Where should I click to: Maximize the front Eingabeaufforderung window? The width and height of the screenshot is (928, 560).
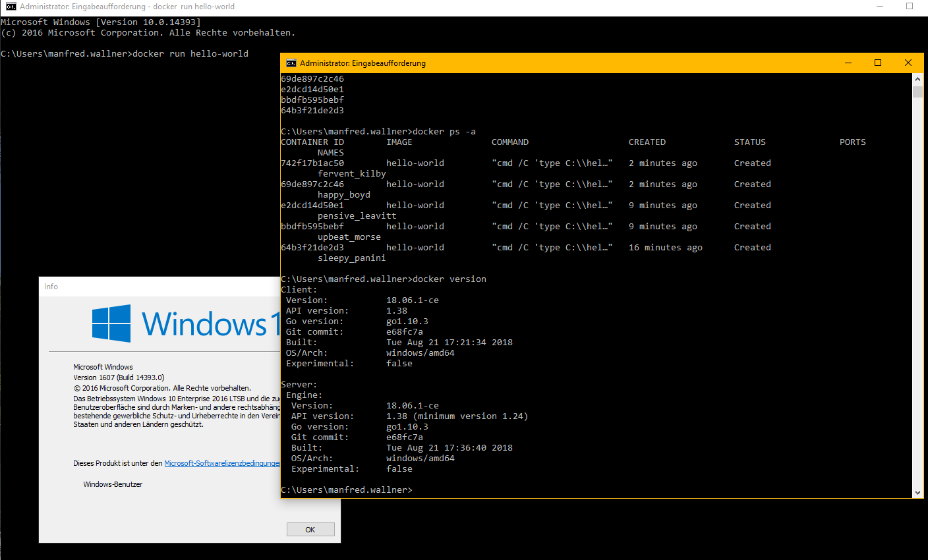(878, 63)
